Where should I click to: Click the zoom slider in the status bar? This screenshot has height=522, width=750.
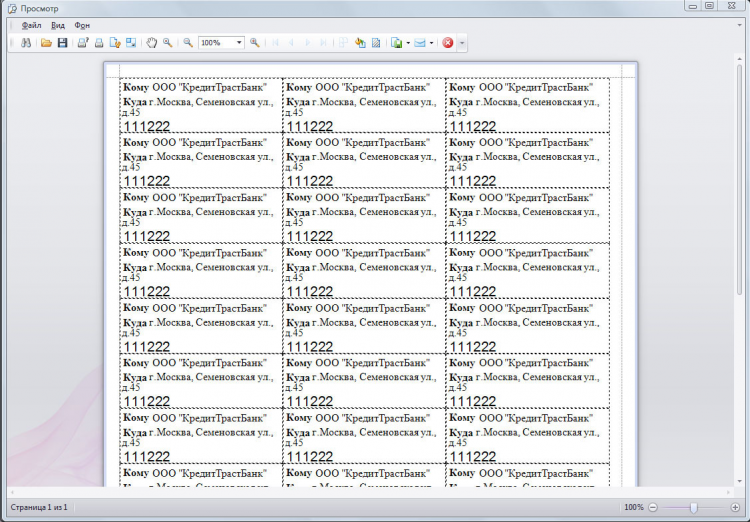pyautogui.click(x=694, y=508)
